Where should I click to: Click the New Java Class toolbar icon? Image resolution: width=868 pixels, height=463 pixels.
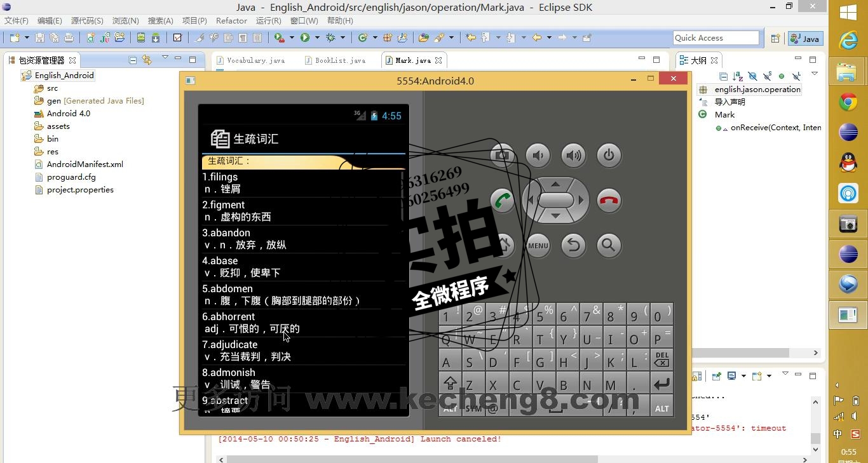pyautogui.click(x=363, y=37)
